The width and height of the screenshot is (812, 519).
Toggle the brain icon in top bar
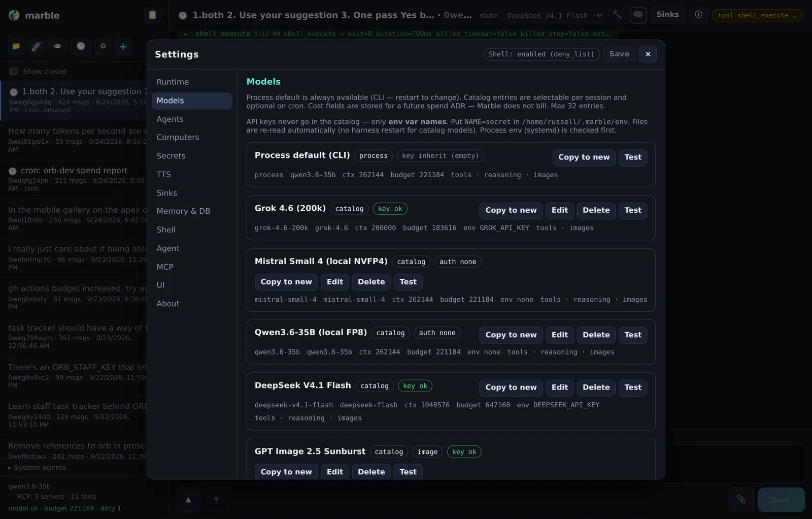(x=638, y=15)
